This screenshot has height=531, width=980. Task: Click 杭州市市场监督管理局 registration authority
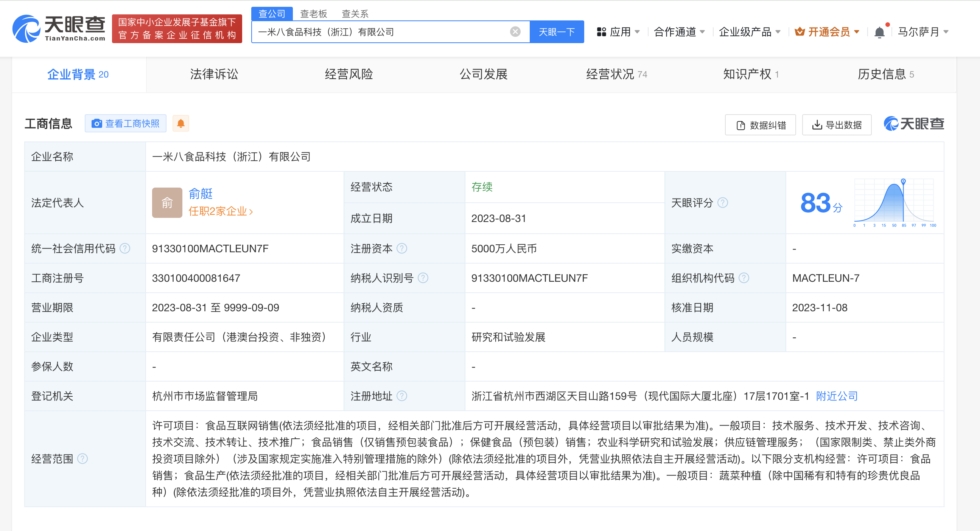[x=205, y=396]
